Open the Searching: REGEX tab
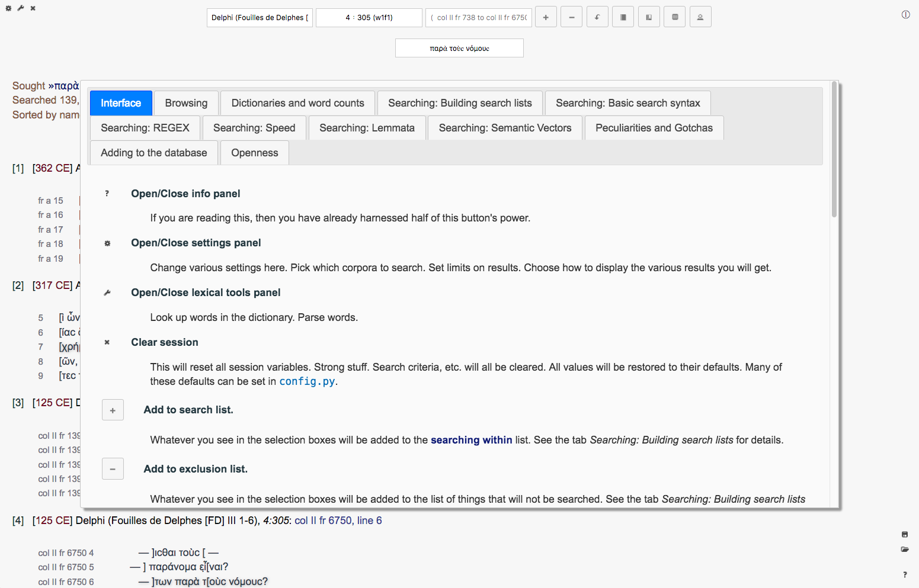The image size is (919, 588). coord(145,128)
